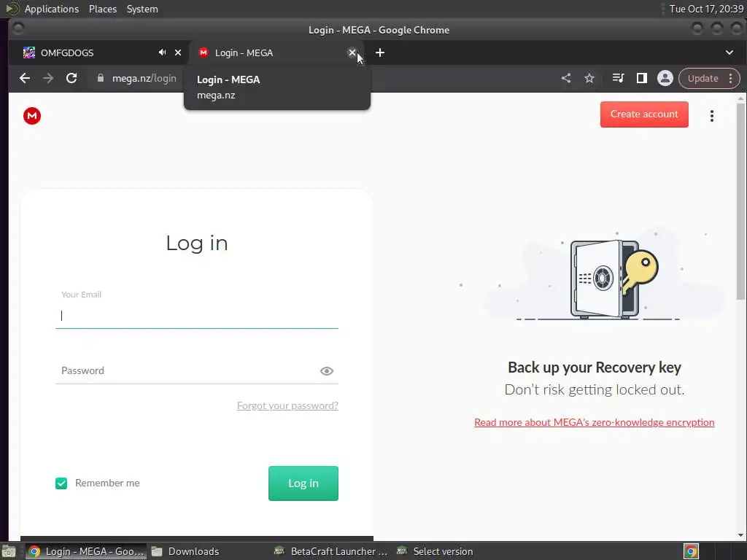The width and height of the screenshot is (747, 560).
Task: Reload the mega.nz page
Action: [71, 78]
